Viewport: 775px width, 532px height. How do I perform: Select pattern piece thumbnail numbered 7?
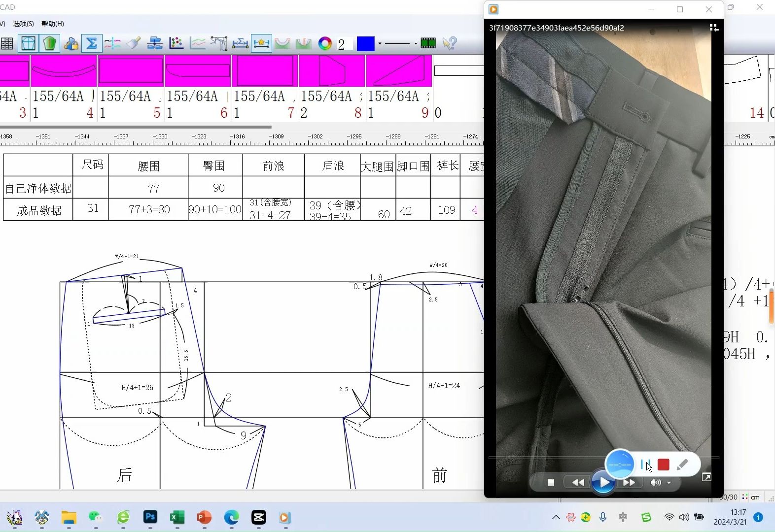pyautogui.click(x=265, y=88)
